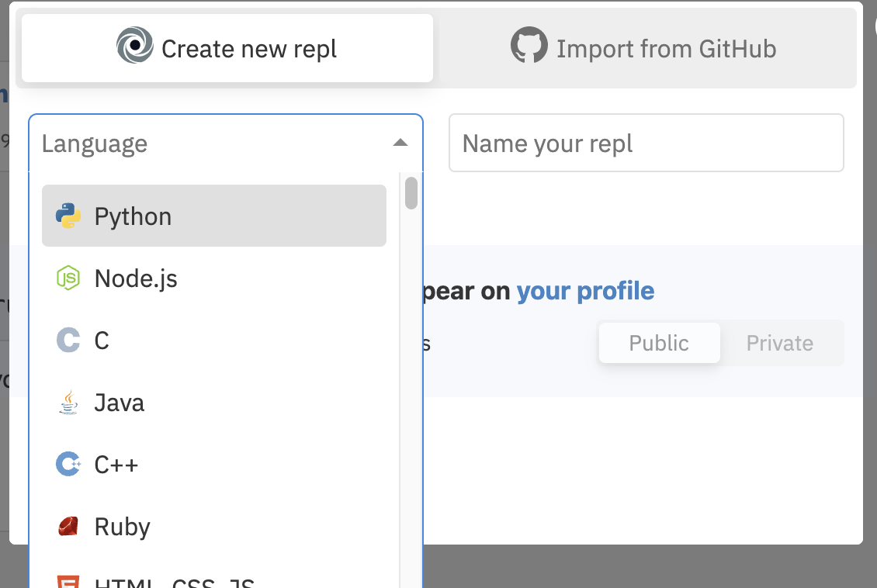The width and height of the screenshot is (877, 588).
Task: Click the Java coffee cup icon
Action: coord(68,403)
